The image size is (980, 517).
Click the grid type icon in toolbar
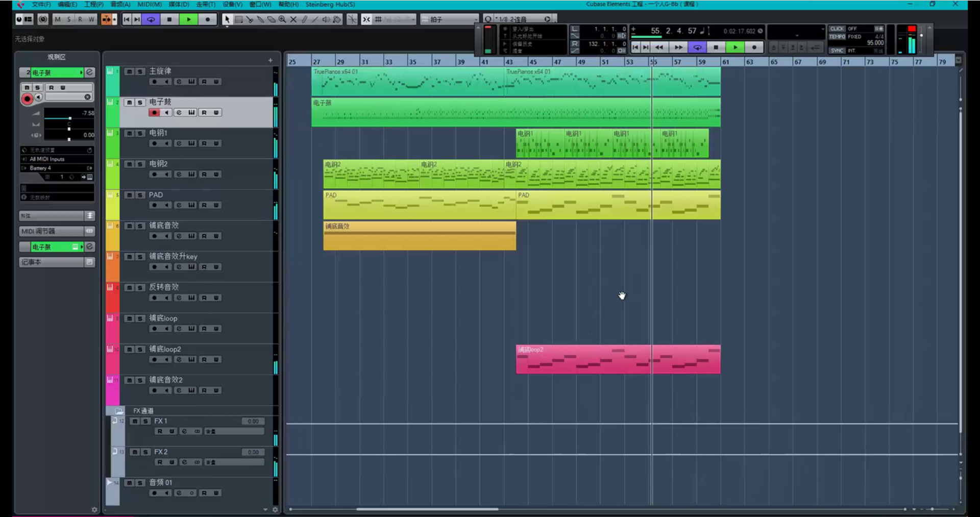click(378, 19)
